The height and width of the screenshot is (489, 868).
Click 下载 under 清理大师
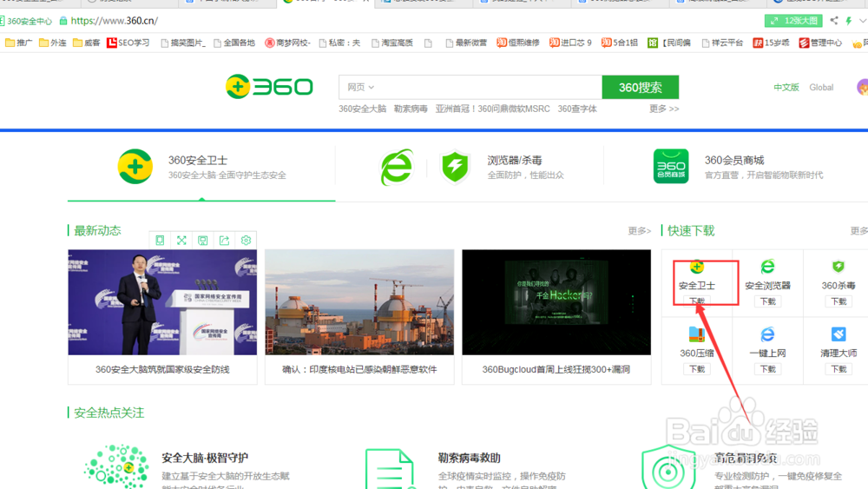(838, 369)
